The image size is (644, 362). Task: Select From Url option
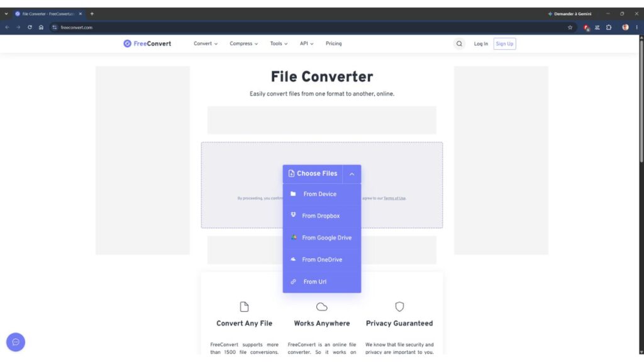322,282
